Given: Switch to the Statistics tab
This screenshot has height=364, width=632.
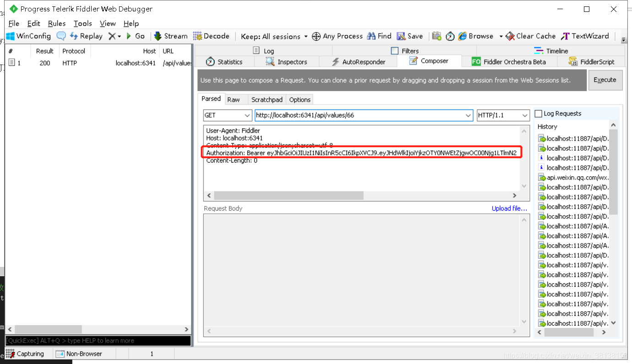Looking at the screenshot, I should pos(224,62).
